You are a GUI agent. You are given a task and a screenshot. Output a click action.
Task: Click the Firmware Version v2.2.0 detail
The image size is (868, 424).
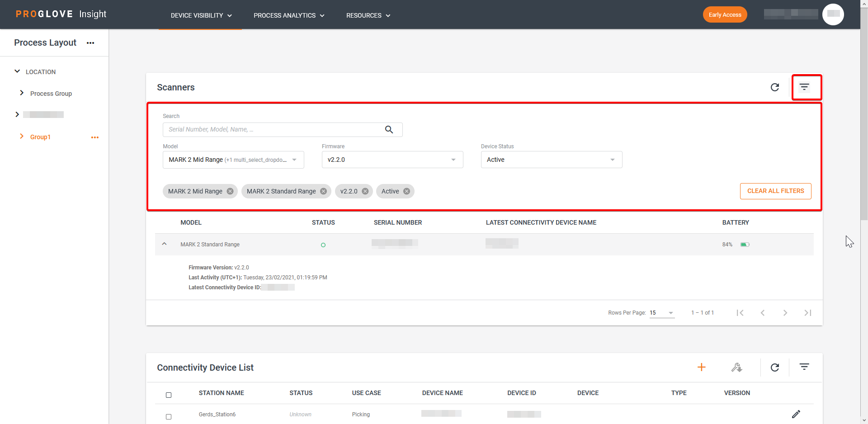219,268
